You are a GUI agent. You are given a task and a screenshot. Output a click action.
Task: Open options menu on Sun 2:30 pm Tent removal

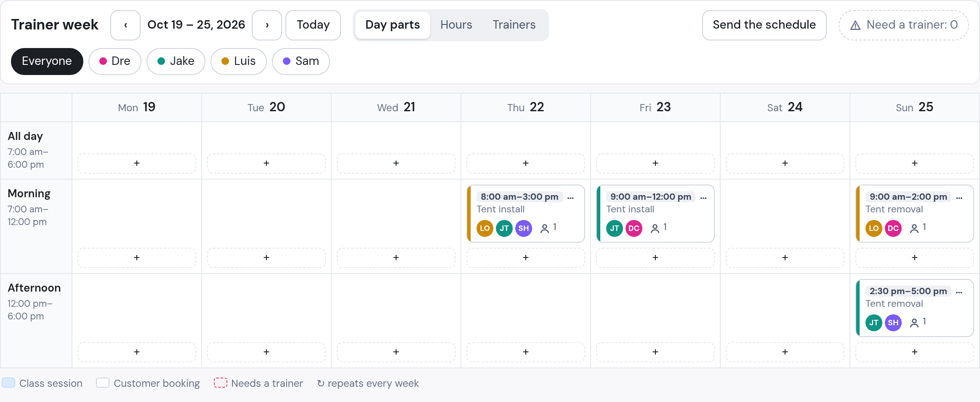[959, 292]
